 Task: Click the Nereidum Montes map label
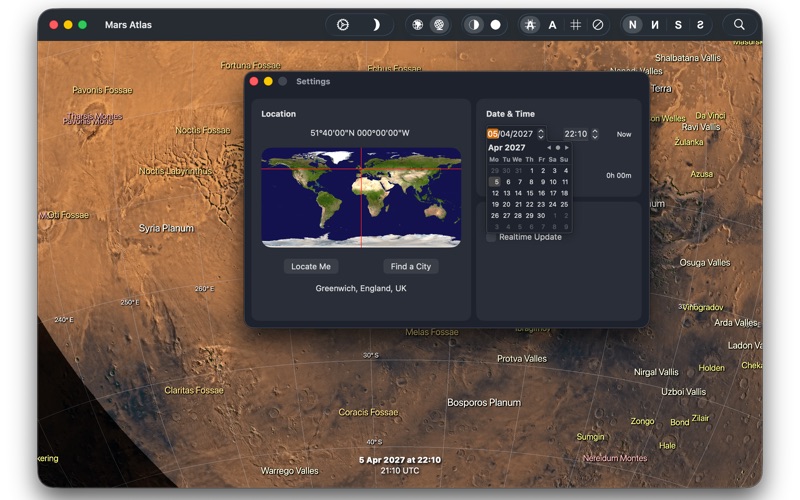[615, 458]
